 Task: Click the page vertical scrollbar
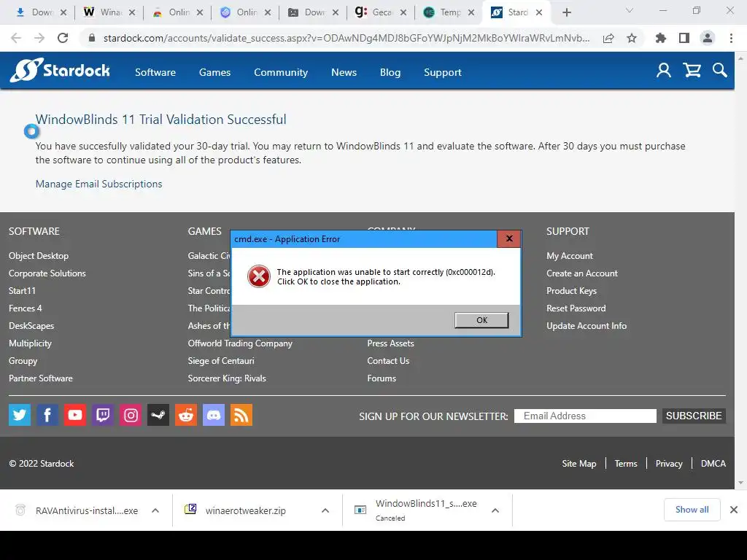[x=740, y=271]
